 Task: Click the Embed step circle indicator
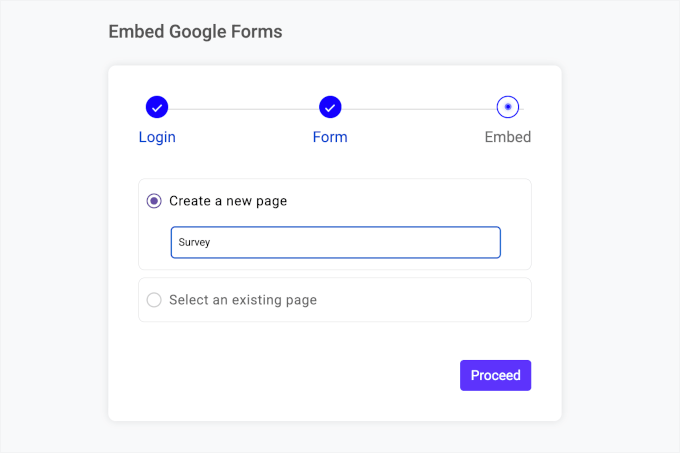[508, 107]
